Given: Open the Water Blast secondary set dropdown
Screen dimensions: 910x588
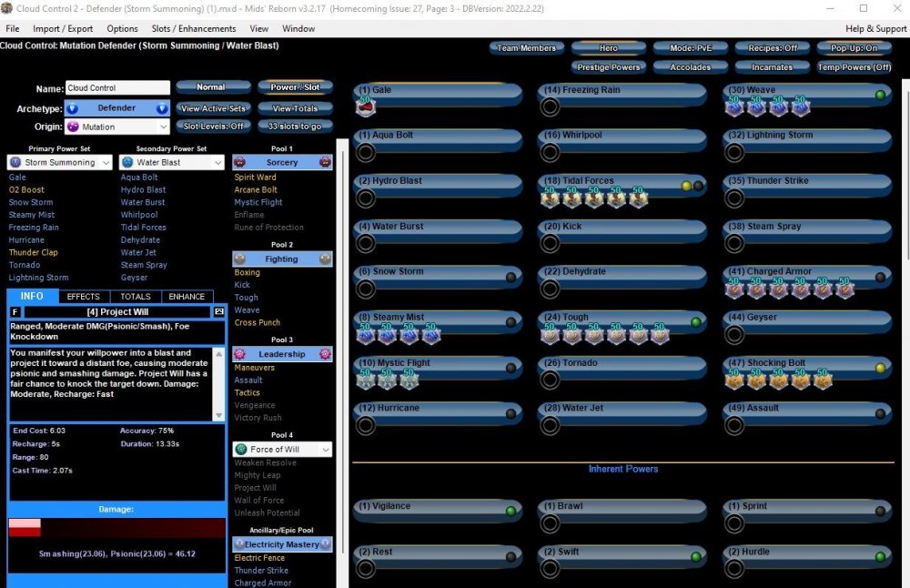Looking at the screenshot, I should 172,163.
